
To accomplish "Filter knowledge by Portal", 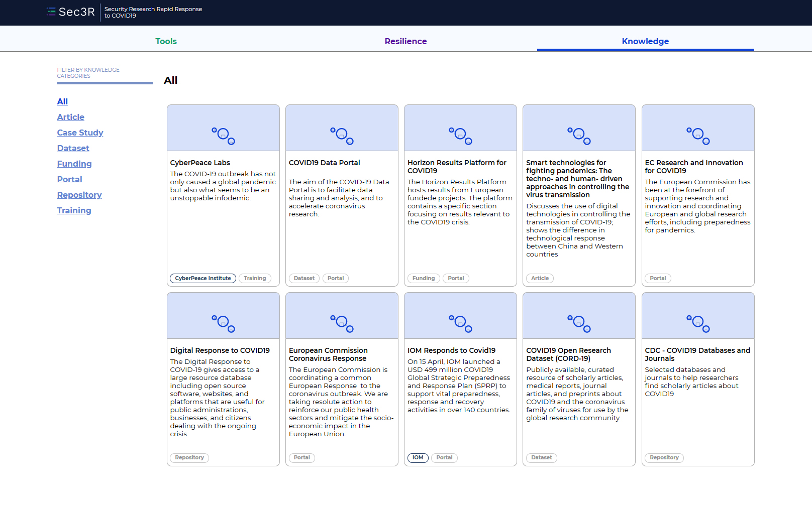I will click(69, 179).
